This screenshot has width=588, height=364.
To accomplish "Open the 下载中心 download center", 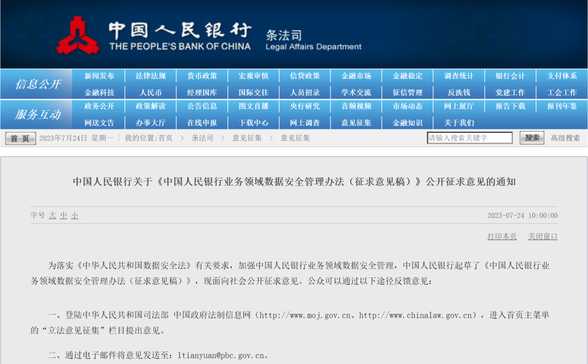I will click(x=254, y=122).
